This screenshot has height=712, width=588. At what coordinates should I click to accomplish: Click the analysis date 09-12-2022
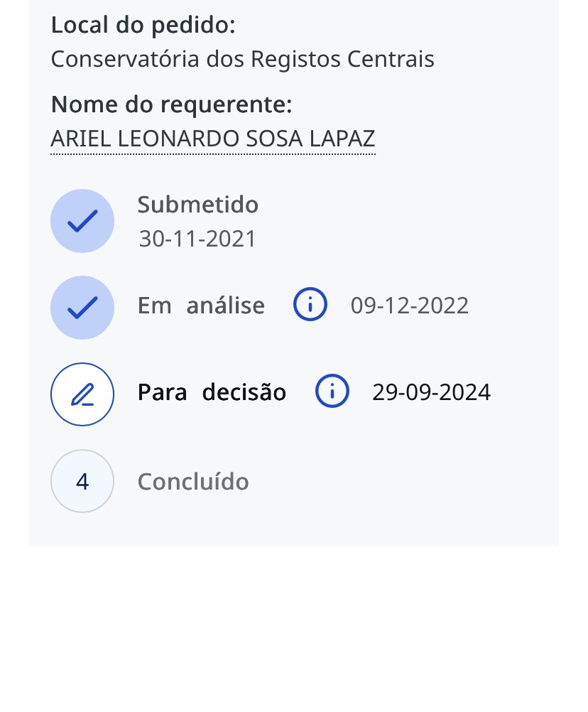[410, 306]
